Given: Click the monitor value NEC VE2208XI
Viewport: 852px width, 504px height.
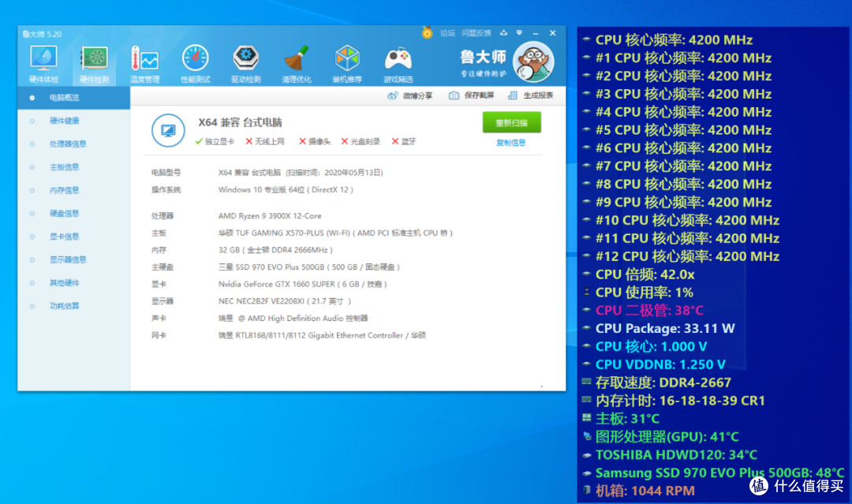Looking at the screenshot, I should 285,301.
